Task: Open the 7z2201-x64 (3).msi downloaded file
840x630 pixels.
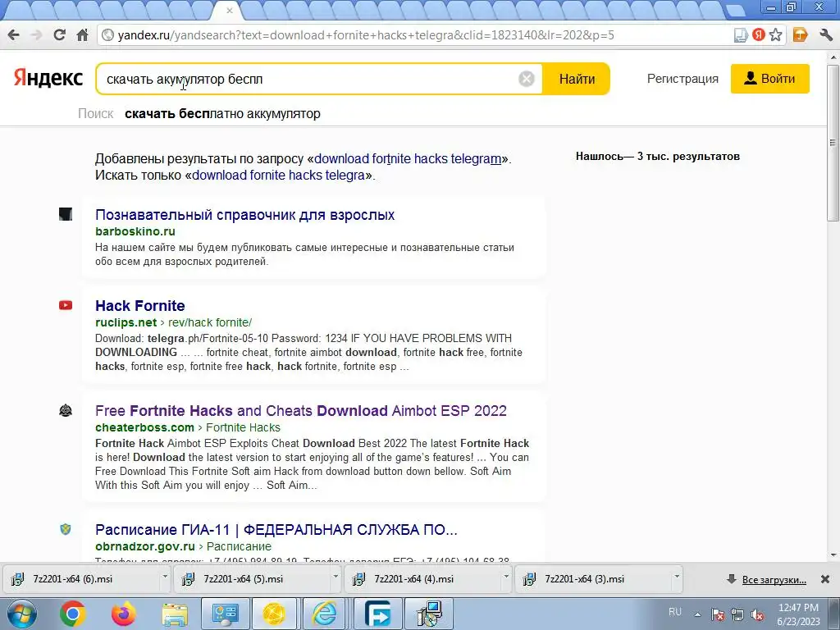Action: coord(584,579)
